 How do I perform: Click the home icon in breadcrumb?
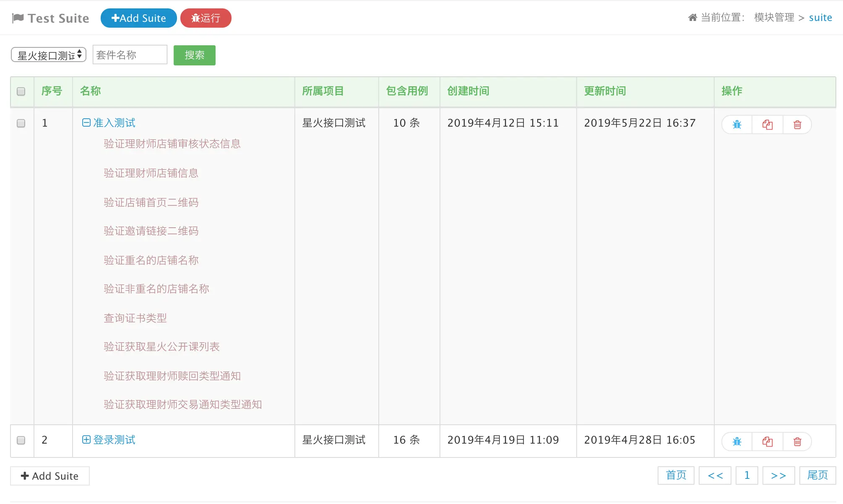692,18
